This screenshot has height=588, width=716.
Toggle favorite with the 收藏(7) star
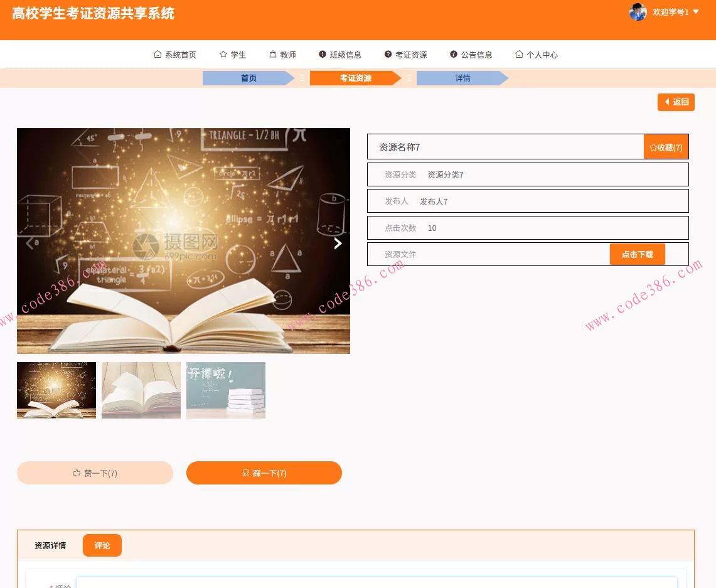[665, 147]
